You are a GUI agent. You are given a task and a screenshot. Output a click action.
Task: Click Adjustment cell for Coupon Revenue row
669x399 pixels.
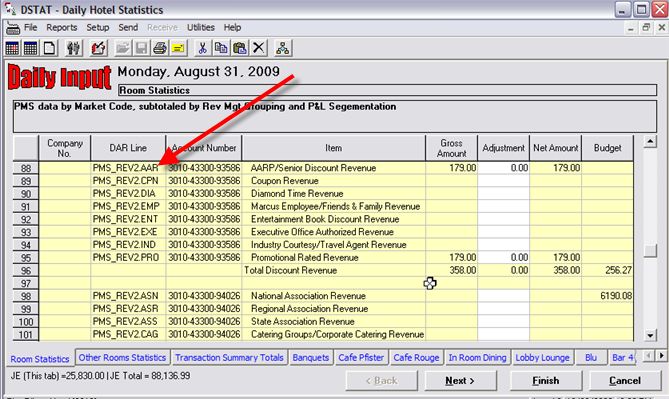[503, 181]
